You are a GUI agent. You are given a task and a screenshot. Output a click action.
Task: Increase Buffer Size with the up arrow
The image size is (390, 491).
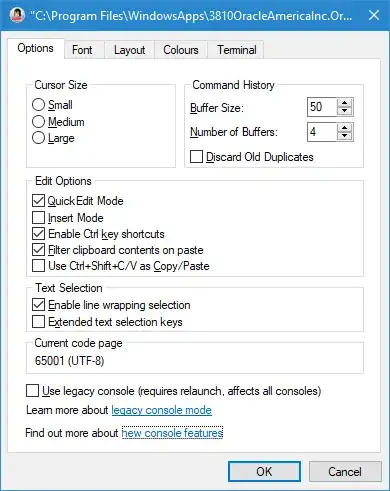(345, 103)
